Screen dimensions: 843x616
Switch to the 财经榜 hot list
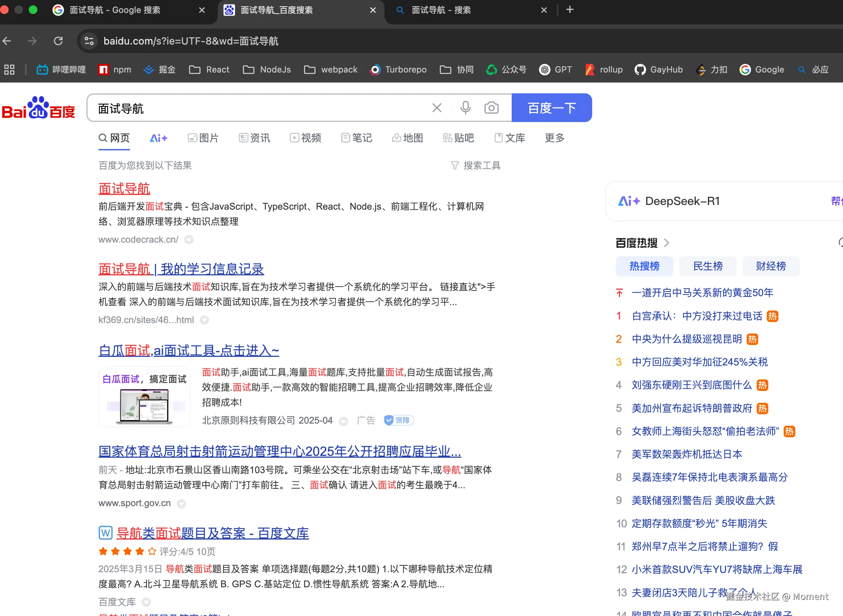(770, 266)
